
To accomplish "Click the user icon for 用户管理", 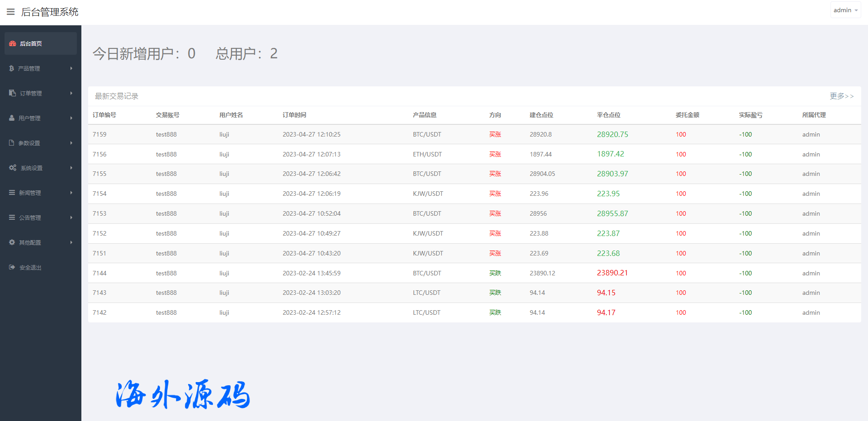I will [12, 118].
